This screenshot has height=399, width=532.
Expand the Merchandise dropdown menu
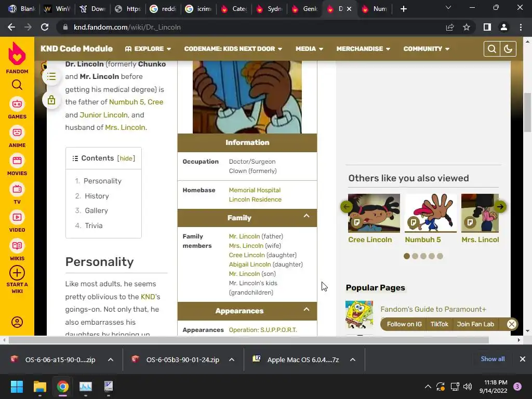pyautogui.click(x=363, y=49)
